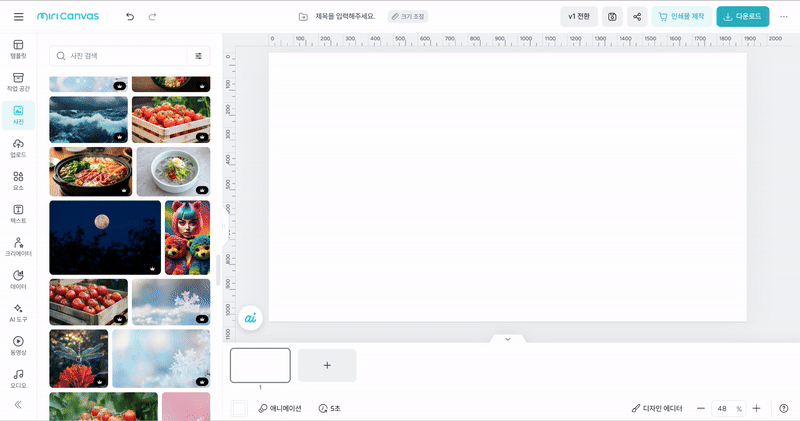The height and width of the screenshot is (421, 800).
Task: Click the blank white canvas page
Action: point(508,187)
